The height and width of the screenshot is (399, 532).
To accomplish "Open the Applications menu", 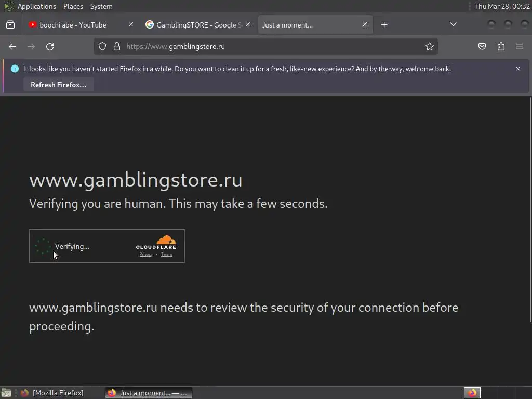I will click(x=37, y=6).
